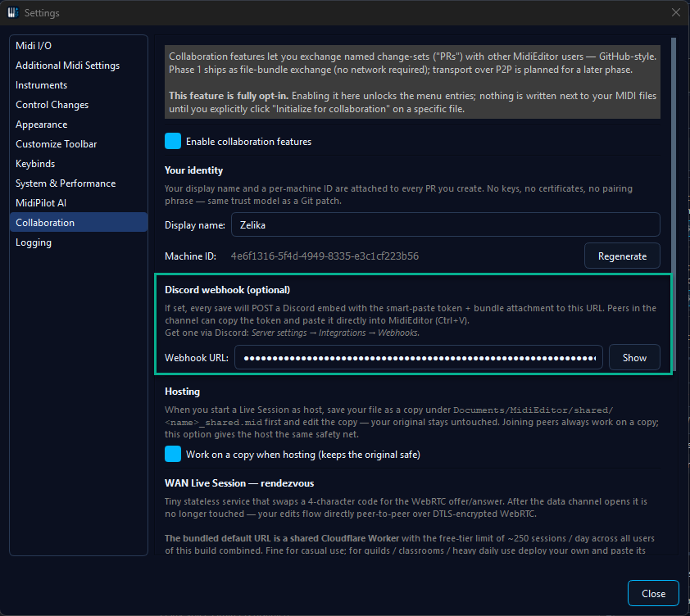This screenshot has width=690, height=616.
Task: Click the X icon in the title bar
Action: [x=676, y=12]
